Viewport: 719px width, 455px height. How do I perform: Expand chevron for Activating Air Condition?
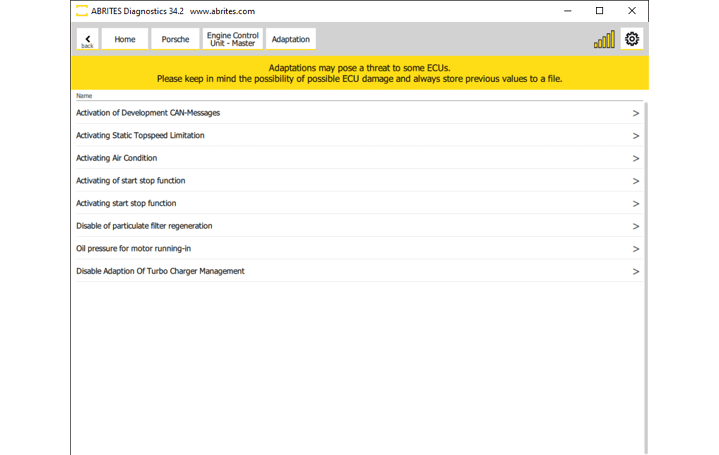pos(635,158)
